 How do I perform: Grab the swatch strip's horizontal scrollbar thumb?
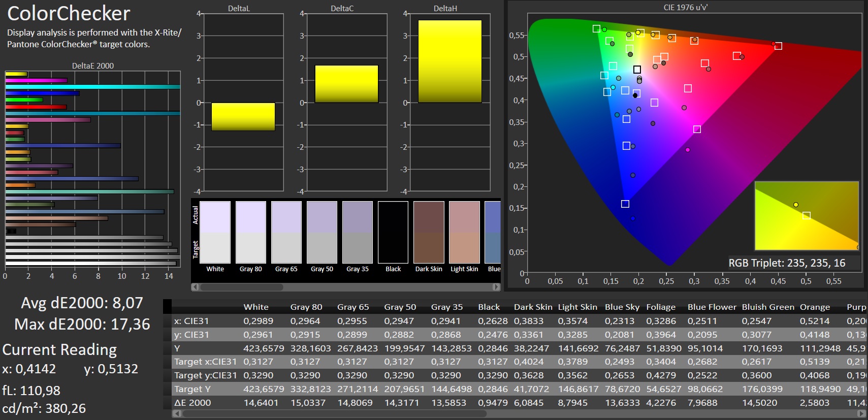point(242,287)
